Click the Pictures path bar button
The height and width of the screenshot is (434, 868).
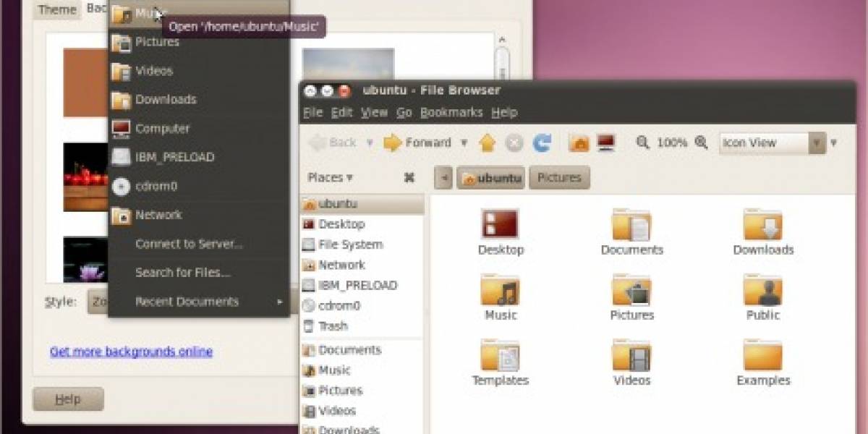pos(559,177)
